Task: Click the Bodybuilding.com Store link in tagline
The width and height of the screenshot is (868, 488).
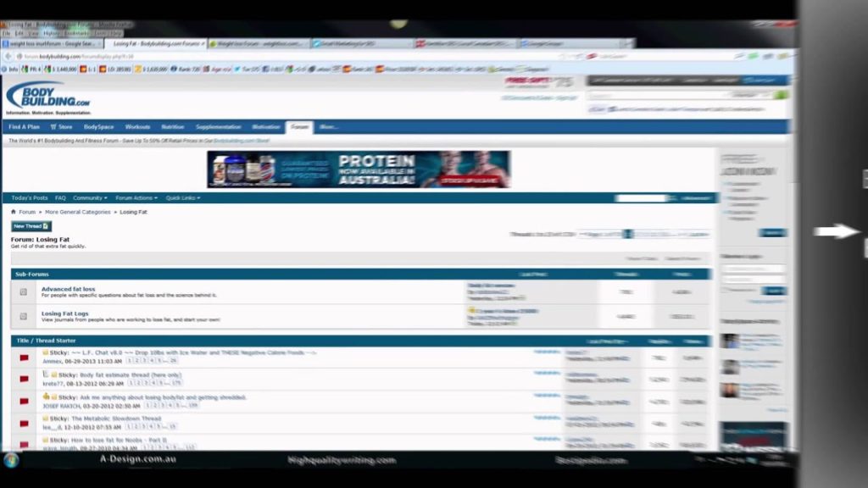Action: tap(242, 141)
